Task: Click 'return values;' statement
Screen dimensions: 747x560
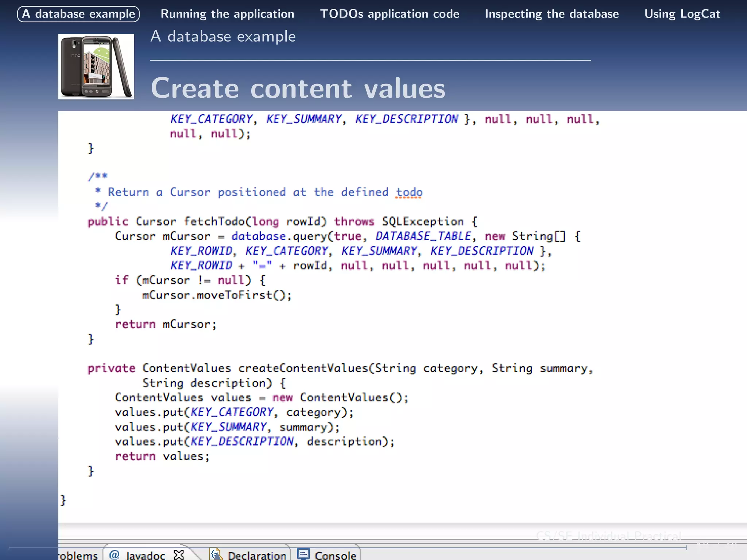Action: click(x=162, y=456)
